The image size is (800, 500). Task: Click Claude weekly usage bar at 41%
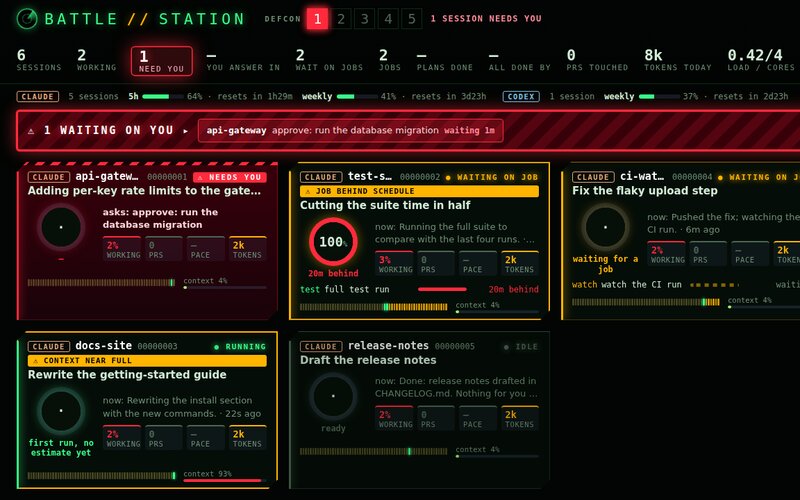[x=357, y=96]
